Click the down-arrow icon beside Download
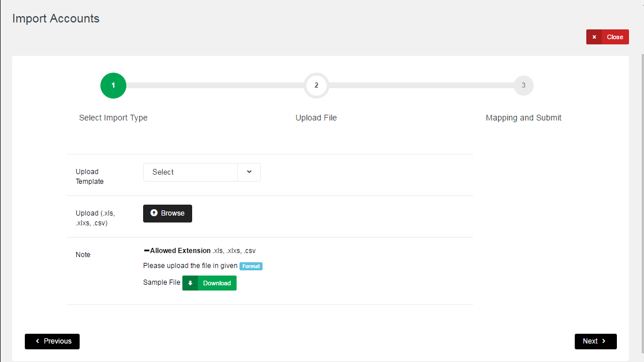This screenshot has height=362, width=644. (x=190, y=283)
